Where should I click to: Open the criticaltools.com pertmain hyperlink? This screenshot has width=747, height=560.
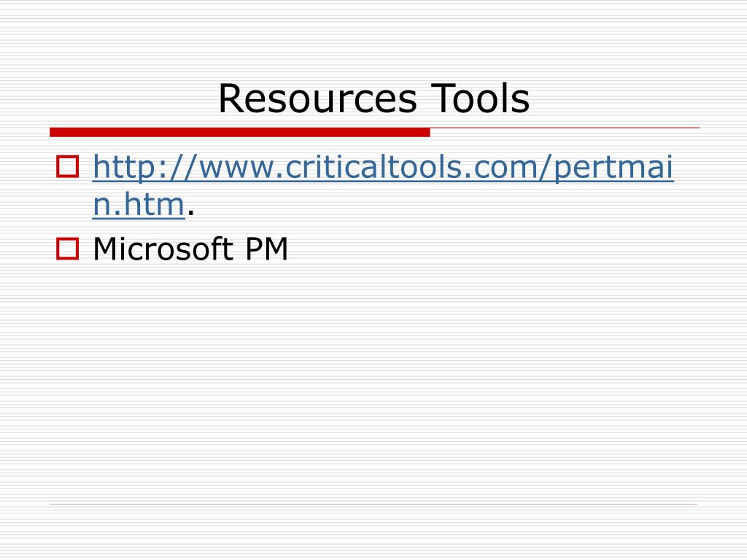pos(383,168)
